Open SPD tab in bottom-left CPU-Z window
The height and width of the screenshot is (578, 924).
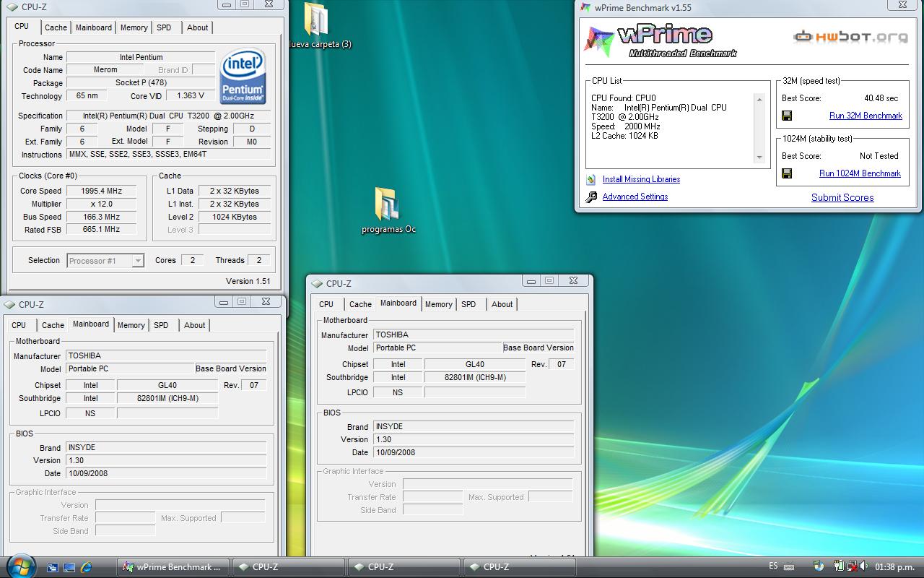click(x=161, y=325)
